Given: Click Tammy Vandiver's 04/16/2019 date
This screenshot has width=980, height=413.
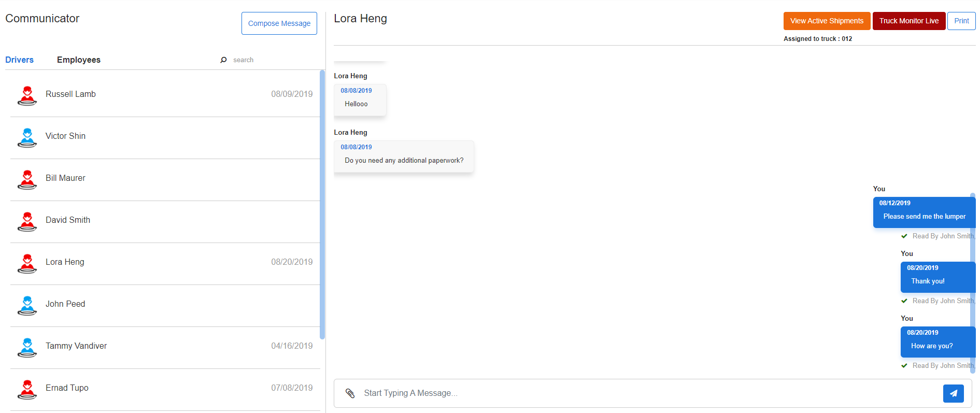Looking at the screenshot, I should (x=292, y=346).
